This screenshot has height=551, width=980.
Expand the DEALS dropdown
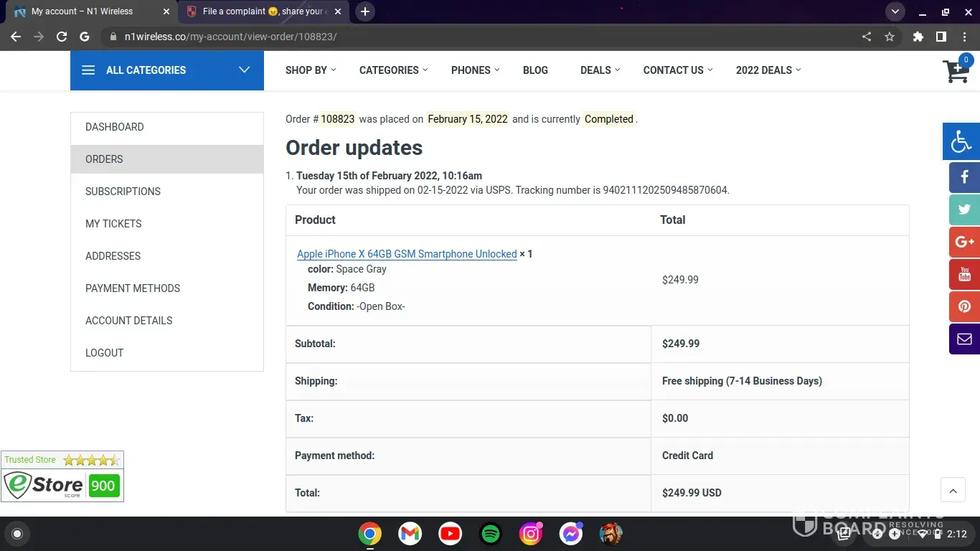point(600,70)
